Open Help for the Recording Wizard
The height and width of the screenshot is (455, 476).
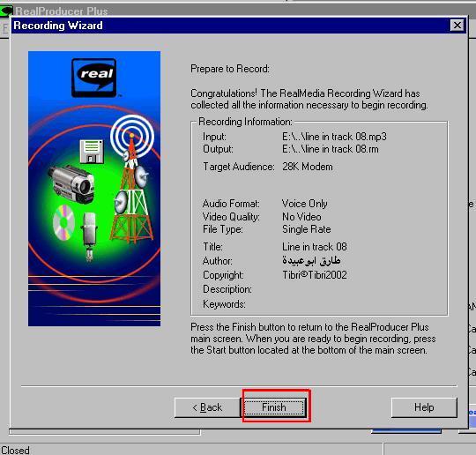[x=424, y=407]
